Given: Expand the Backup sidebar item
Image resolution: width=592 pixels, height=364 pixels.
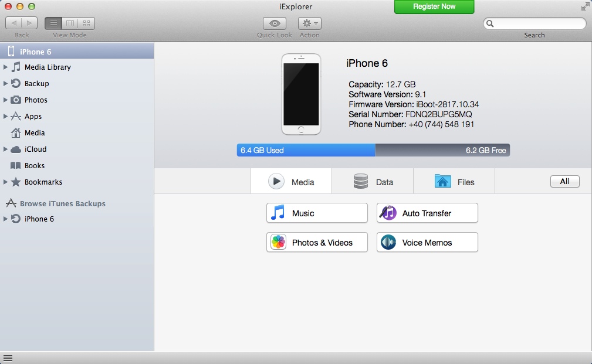Looking at the screenshot, I should pyautogui.click(x=6, y=84).
